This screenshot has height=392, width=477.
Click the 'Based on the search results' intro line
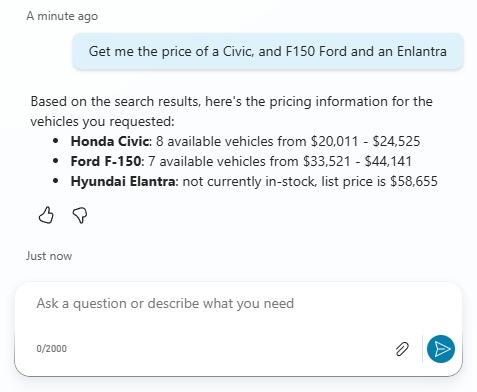(231, 111)
